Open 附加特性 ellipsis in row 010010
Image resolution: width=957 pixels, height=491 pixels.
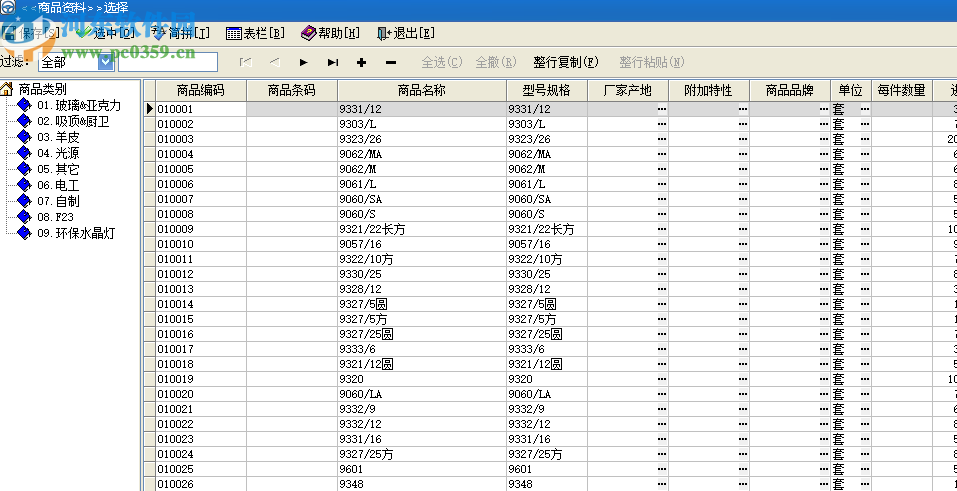[x=743, y=244]
